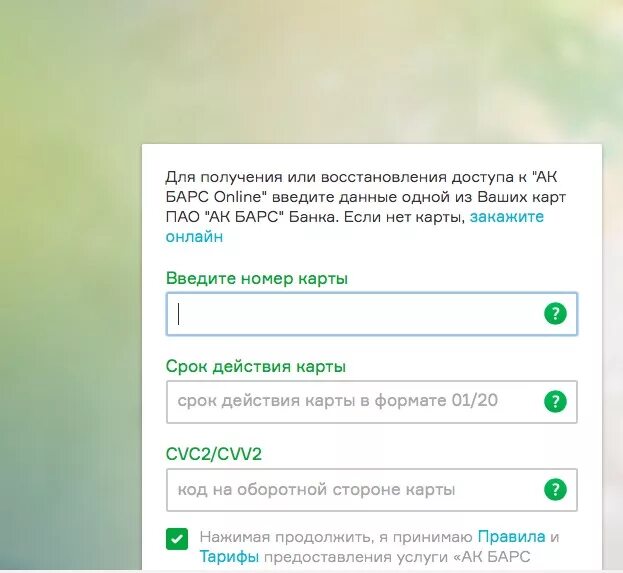Focus the card number input field

[371, 314]
